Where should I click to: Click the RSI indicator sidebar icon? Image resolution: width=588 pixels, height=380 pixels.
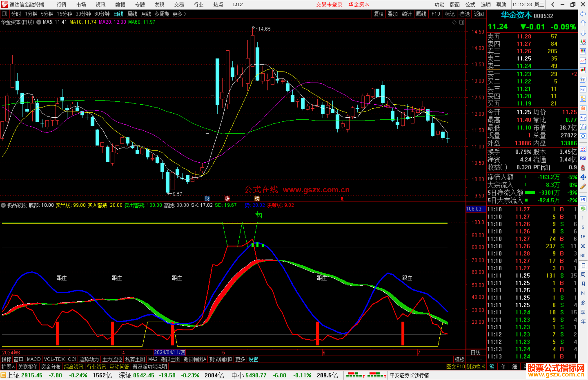583,158
